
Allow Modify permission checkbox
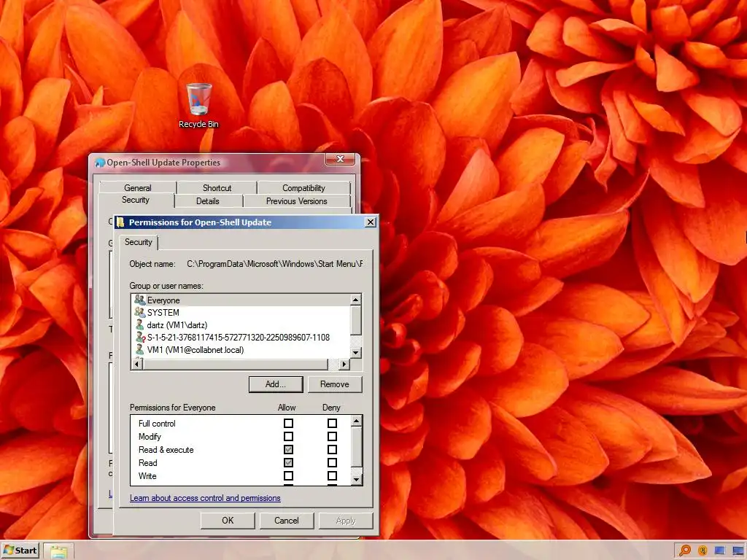pyautogui.click(x=288, y=436)
